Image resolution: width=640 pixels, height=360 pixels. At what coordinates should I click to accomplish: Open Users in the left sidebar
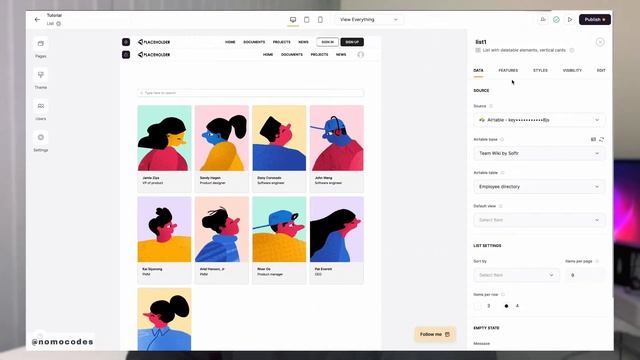pyautogui.click(x=40, y=110)
